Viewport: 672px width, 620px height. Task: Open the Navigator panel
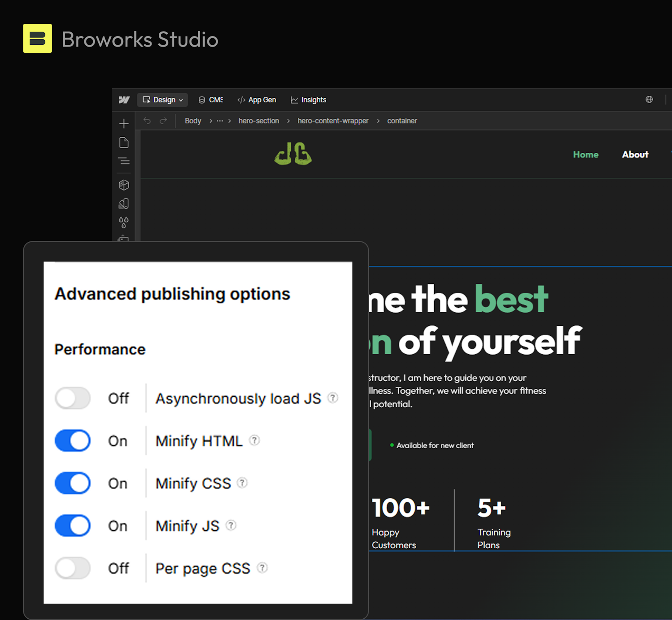click(124, 161)
